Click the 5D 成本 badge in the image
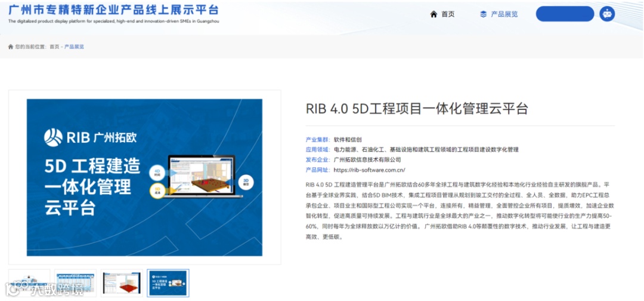Viewport: 644px width, 301px height. tap(157, 191)
